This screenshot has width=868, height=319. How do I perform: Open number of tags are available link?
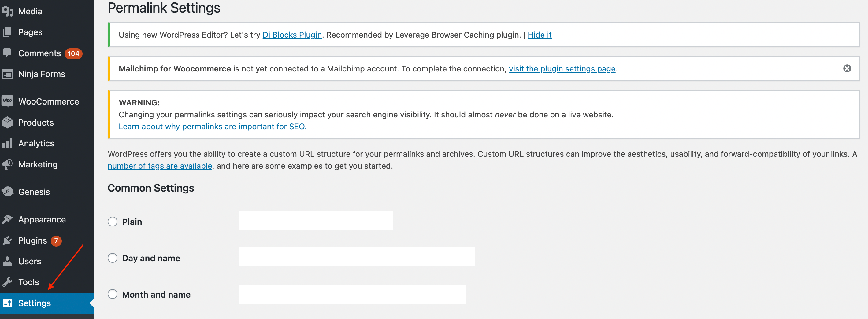160,166
